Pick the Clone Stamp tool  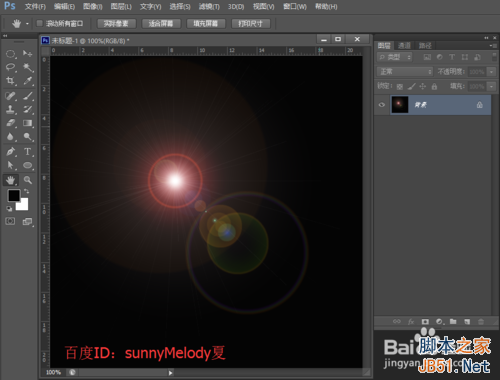10,109
